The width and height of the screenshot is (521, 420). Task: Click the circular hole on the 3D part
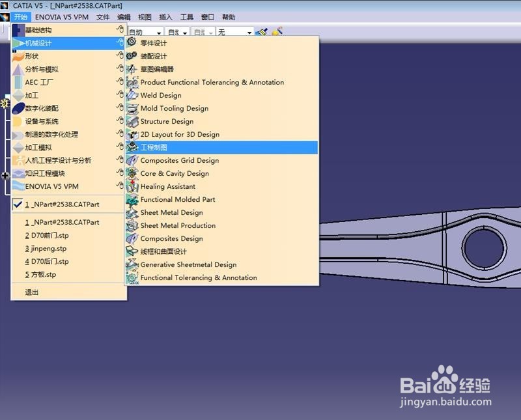tap(484, 247)
